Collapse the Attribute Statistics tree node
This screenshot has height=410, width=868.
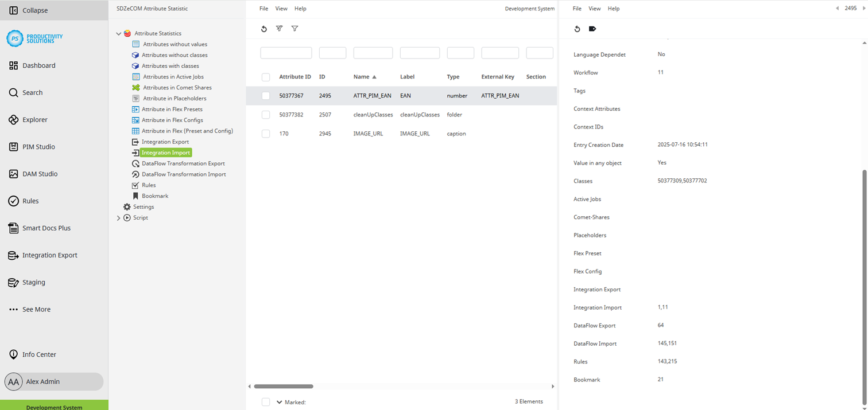pyautogui.click(x=119, y=33)
